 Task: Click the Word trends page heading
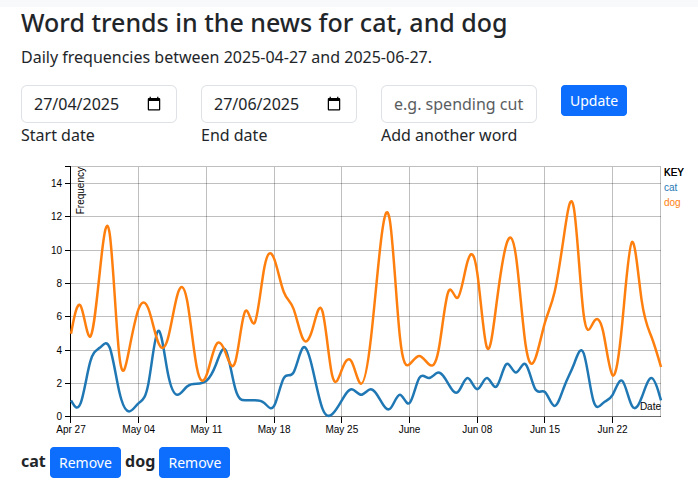coord(264,23)
